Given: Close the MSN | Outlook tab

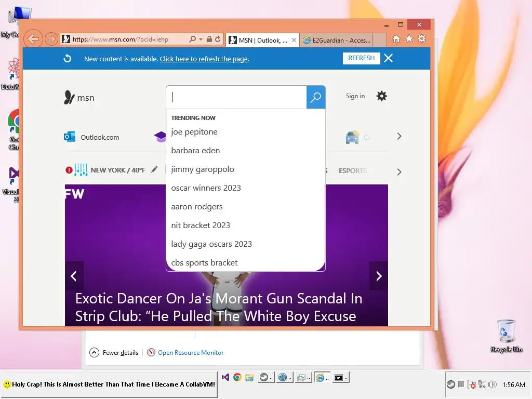Looking at the screenshot, I should point(294,40).
